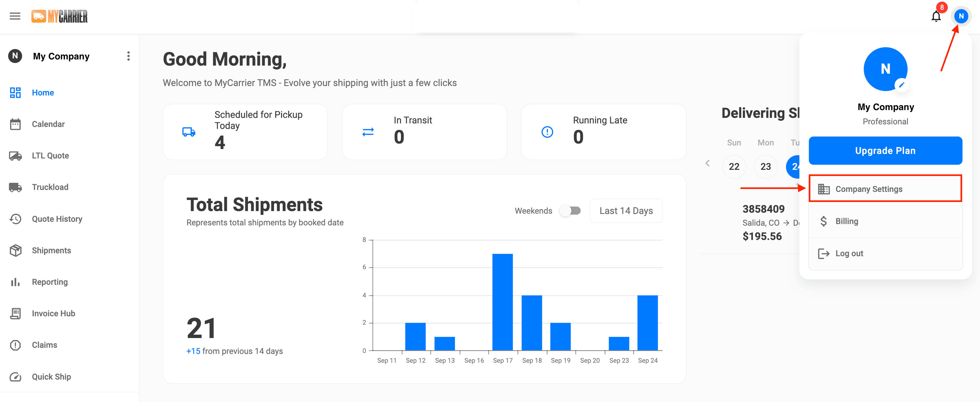Viewport: 980px width, 402px height.
Task: Click the Sep 17 chart bar
Action: (502, 302)
